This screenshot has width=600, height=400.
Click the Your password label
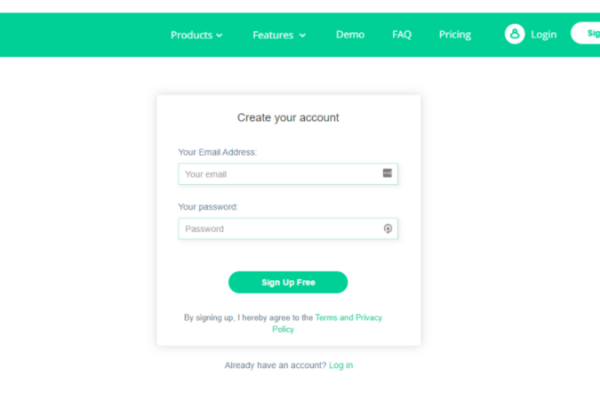click(x=208, y=207)
